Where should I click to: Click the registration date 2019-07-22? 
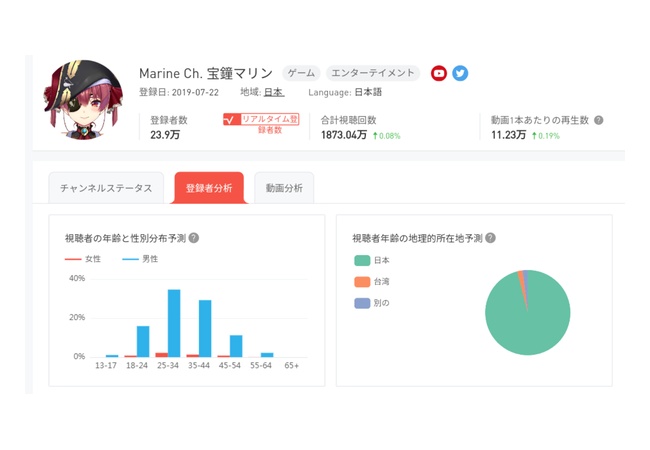(195, 92)
